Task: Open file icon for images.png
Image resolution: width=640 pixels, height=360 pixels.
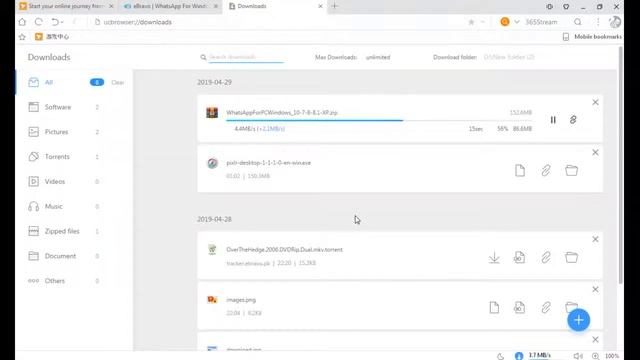Action: 494,308
